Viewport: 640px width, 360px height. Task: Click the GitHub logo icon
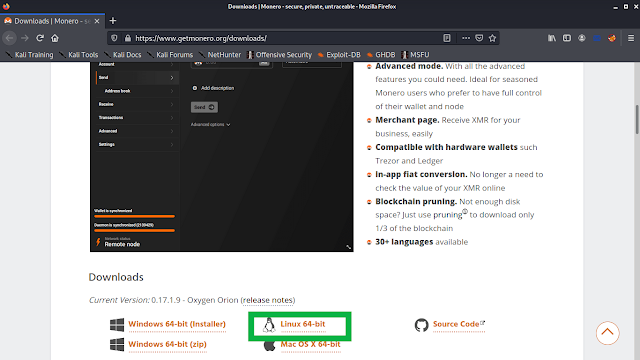click(x=421, y=325)
